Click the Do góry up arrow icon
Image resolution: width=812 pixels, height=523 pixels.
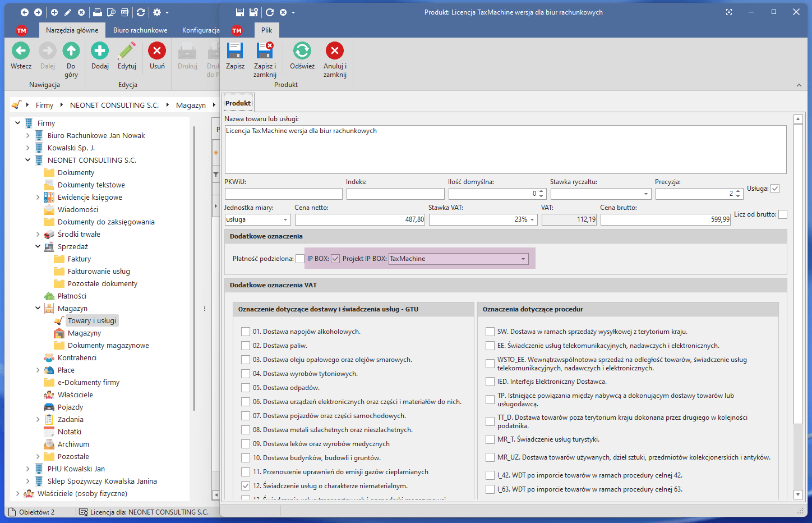pyautogui.click(x=71, y=52)
